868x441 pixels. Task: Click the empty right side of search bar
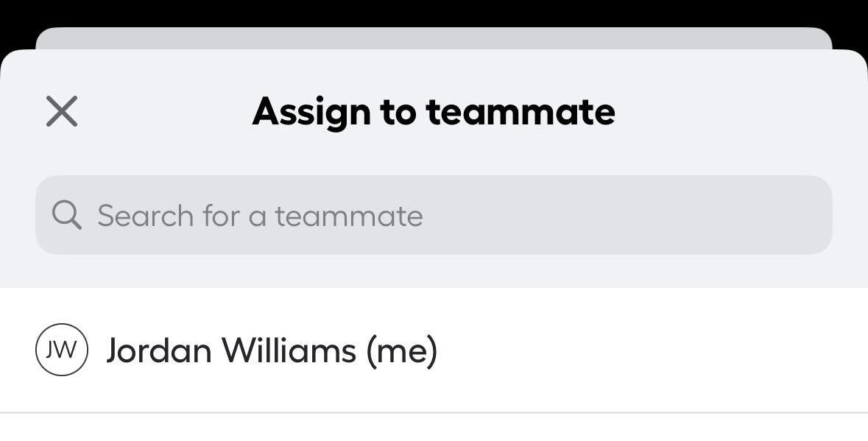[626, 215]
